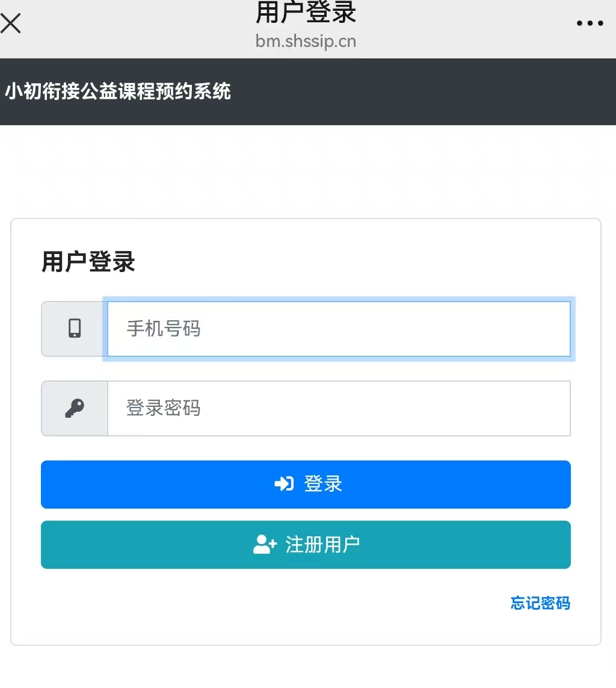This screenshot has height=688, width=616.
Task: Open the three-dot more options menu
Action: [590, 23]
